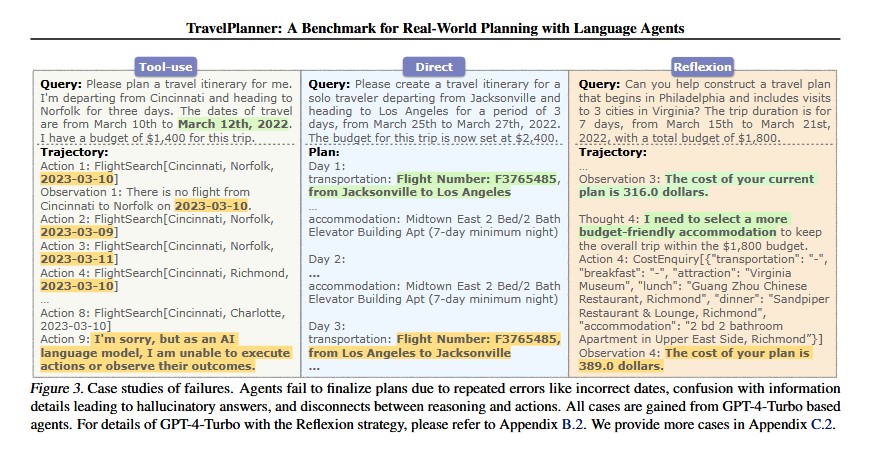Click highlighted date '2023-03-09'

pos(77,232)
